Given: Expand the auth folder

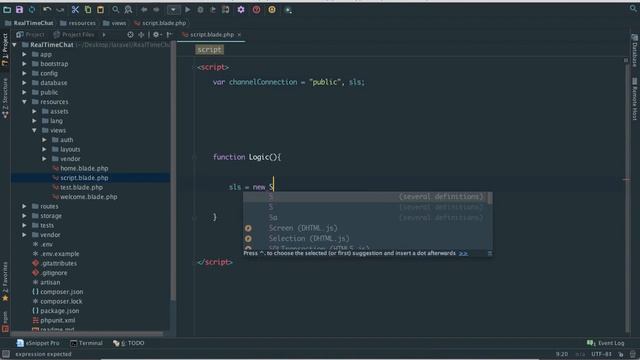Looking at the screenshot, I should (44, 140).
